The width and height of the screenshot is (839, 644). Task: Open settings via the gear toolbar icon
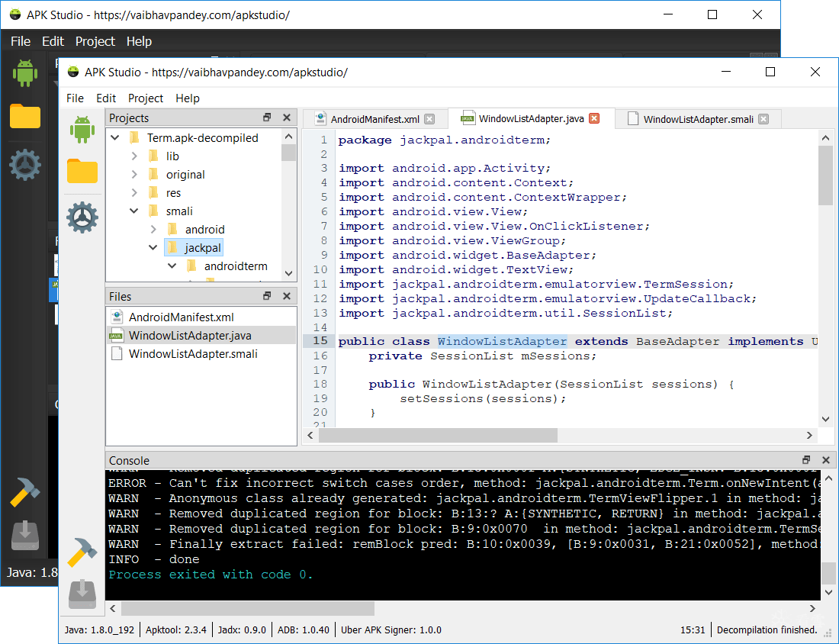pyautogui.click(x=82, y=217)
